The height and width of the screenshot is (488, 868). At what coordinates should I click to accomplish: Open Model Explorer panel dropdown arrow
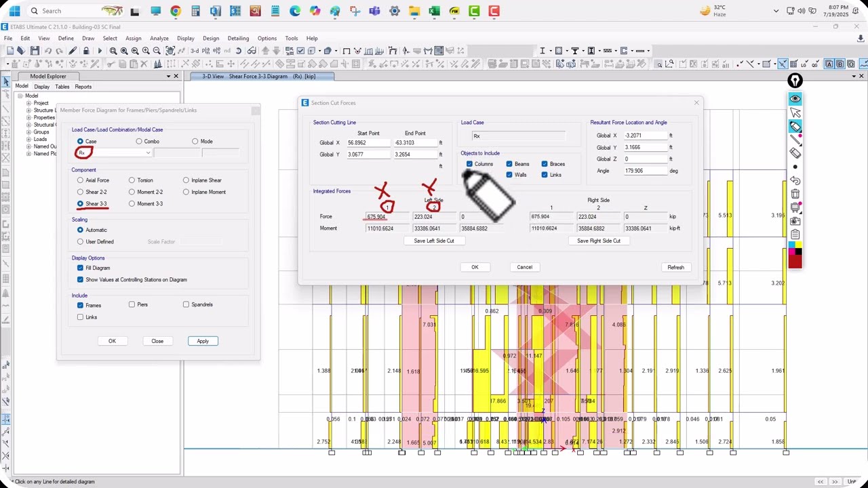pyautogui.click(x=167, y=76)
